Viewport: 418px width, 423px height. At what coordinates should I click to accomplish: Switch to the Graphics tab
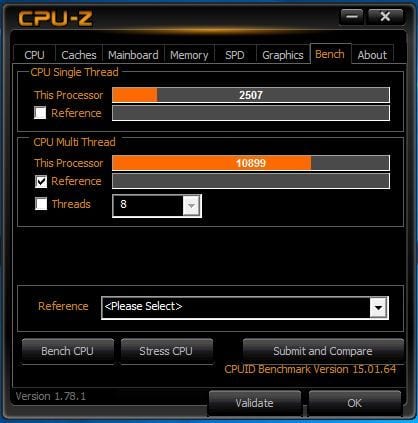(x=283, y=55)
